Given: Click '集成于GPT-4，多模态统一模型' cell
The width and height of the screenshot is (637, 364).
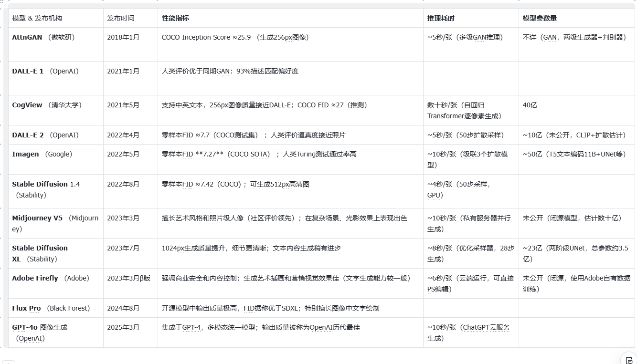Looking at the screenshot, I should [290, 333].
